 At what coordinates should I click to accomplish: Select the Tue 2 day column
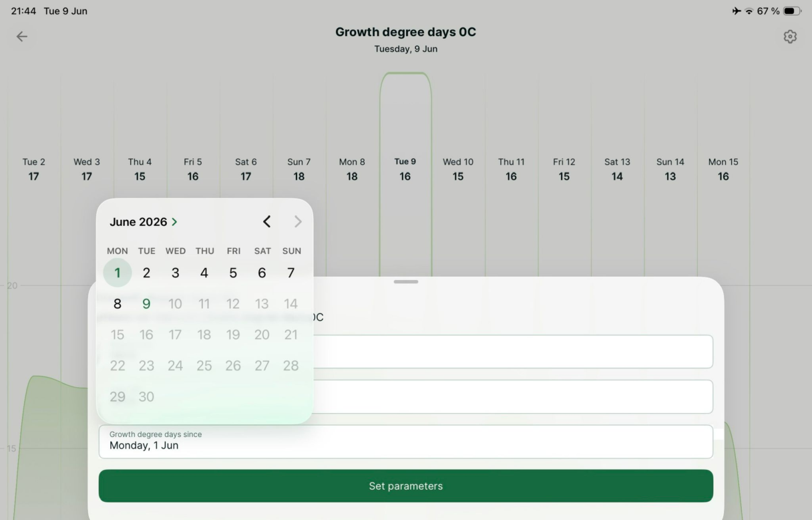click(x=34, y=170)
